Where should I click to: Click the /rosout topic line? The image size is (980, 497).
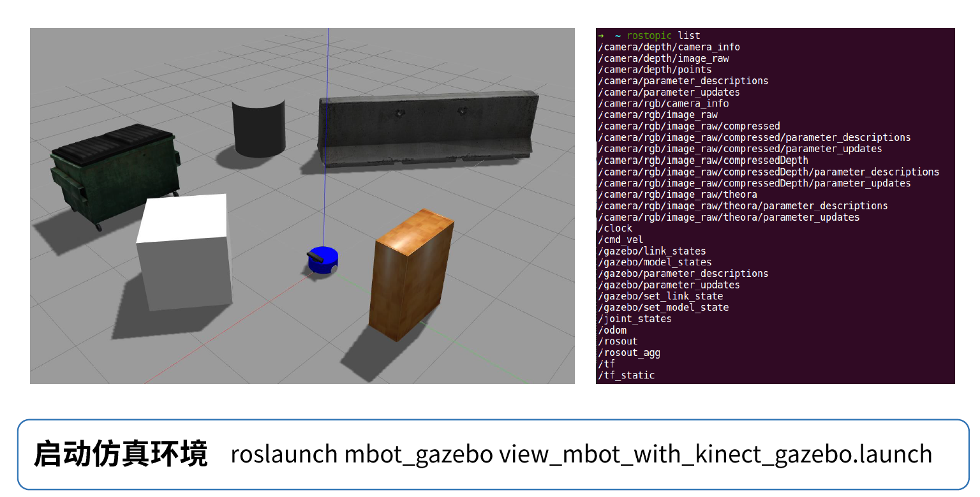pyautogui.click(x=618, y=341)
